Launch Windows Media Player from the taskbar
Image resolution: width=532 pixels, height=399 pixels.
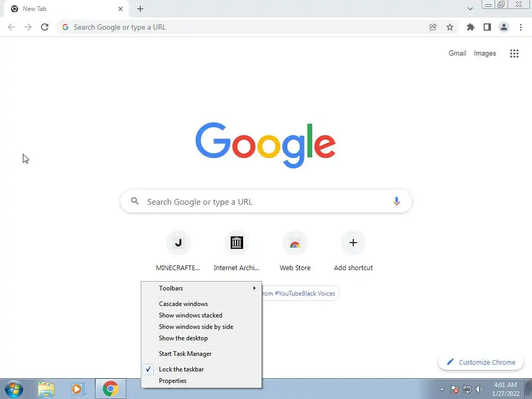tap(78, 389)
